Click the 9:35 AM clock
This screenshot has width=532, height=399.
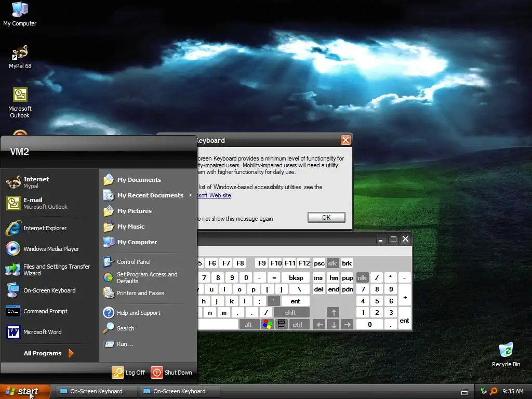click(513, 391)
